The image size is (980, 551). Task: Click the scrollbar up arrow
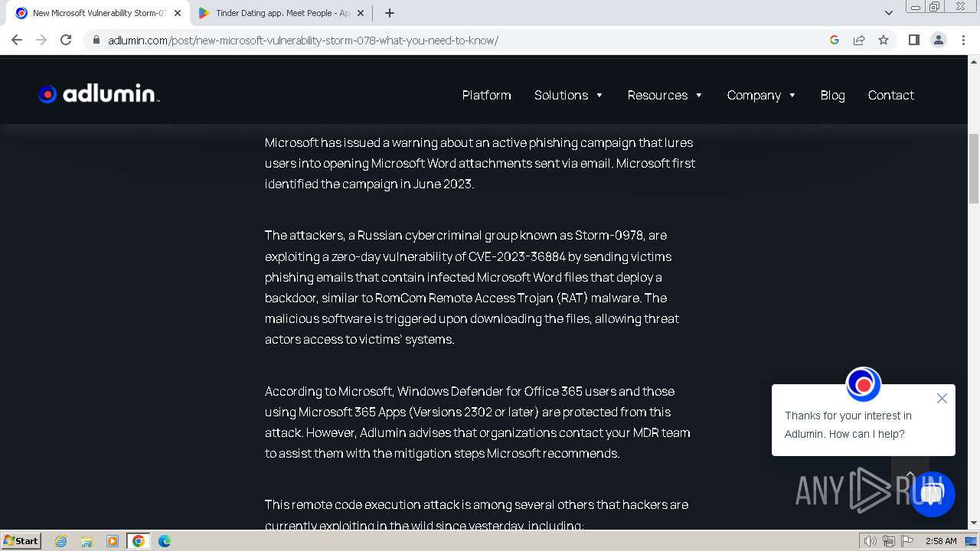[x=974, y=61]
